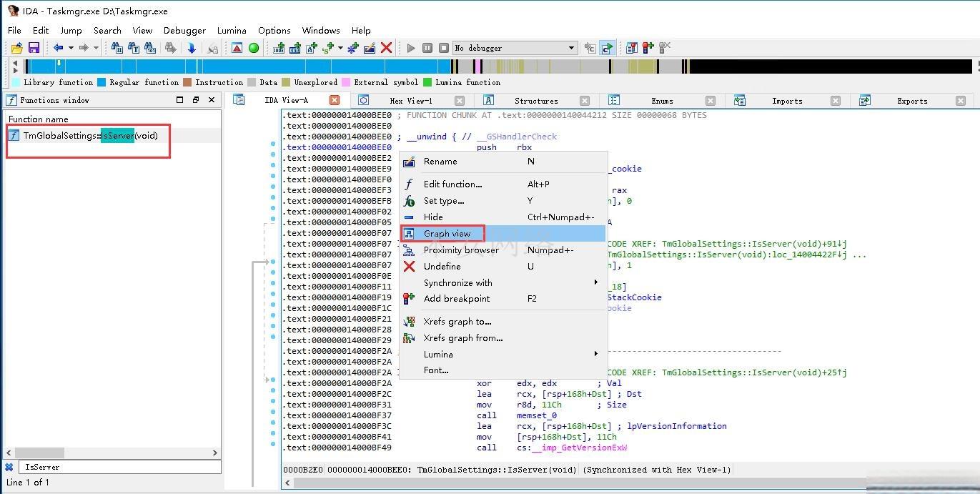
Task: Click the binoculars text search icon
Action: pos(134,48)
